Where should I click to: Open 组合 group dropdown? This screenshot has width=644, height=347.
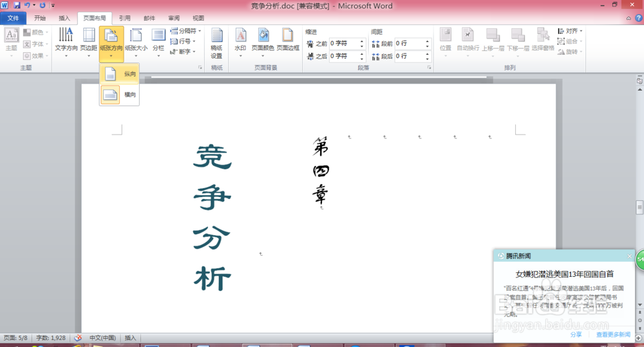point(570,41)
